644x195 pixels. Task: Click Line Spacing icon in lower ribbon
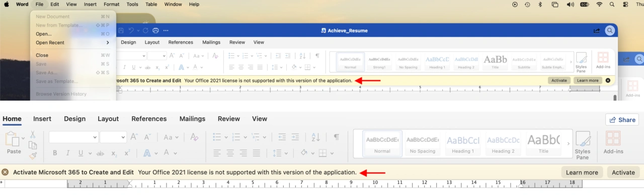pos(277,153)
